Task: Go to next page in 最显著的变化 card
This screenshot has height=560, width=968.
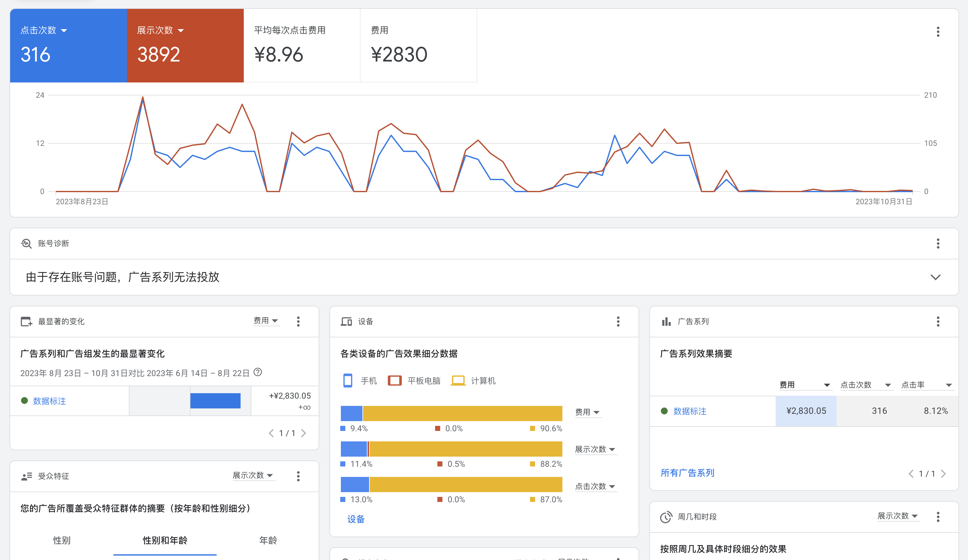Action: pyautogui.click(x=303, y=433)
